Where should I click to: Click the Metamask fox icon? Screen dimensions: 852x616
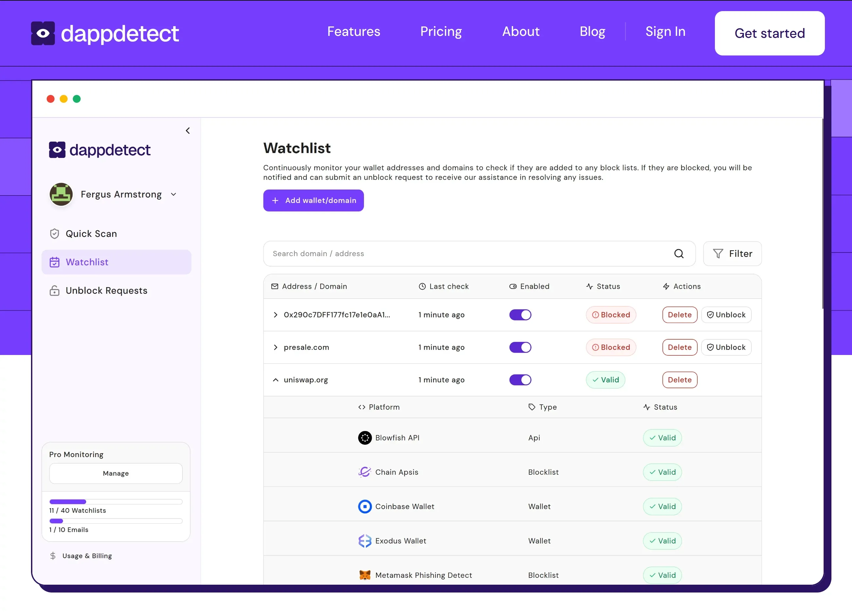pos(364,576)
